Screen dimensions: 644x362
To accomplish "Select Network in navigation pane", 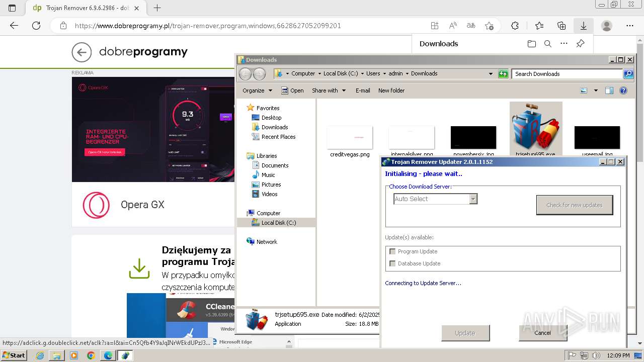I will click(x=262, y=242).
